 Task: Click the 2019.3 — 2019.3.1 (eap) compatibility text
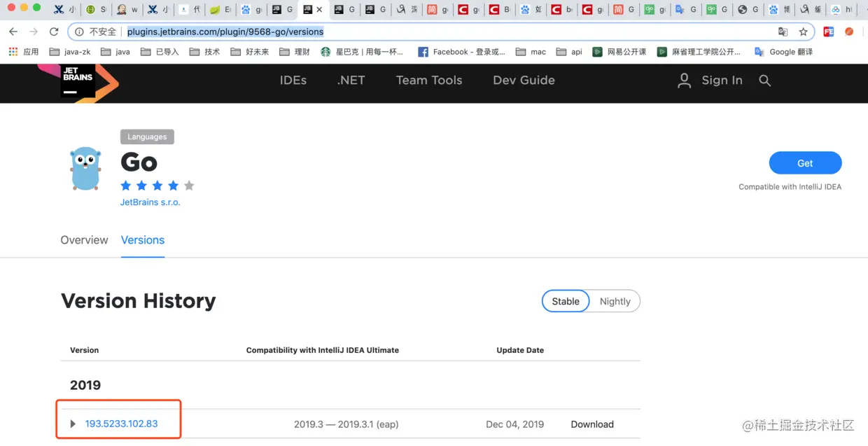pyautogui.click(x=346, y=424)
